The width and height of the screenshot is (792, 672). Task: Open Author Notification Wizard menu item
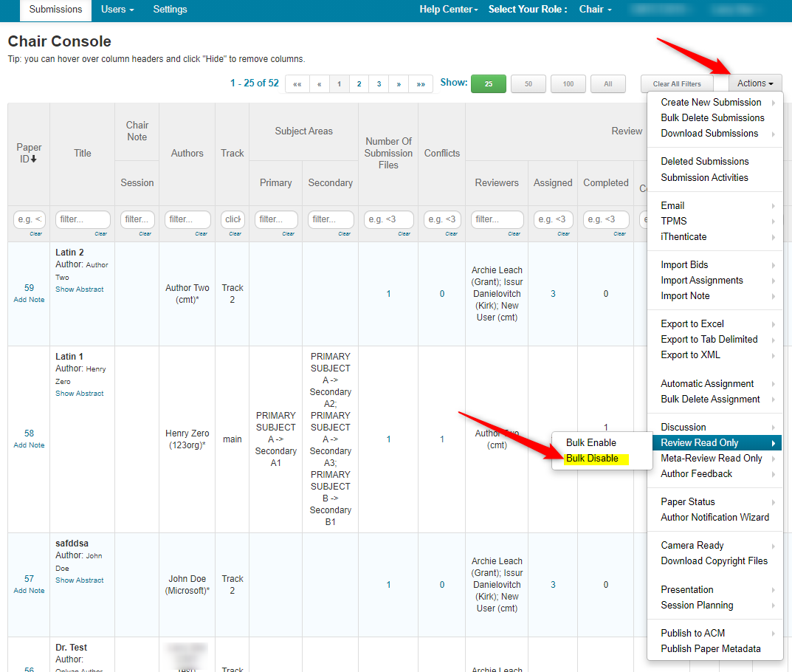(x=714, y=518)
